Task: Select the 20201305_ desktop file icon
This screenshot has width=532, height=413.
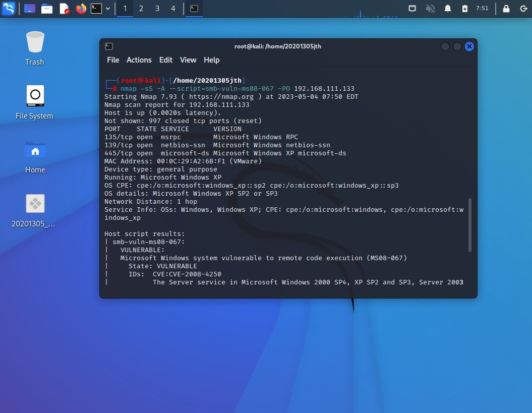Action: point(34,210)
